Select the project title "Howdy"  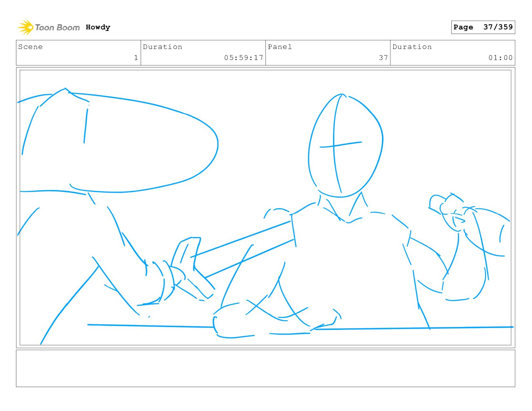[98, 27]
